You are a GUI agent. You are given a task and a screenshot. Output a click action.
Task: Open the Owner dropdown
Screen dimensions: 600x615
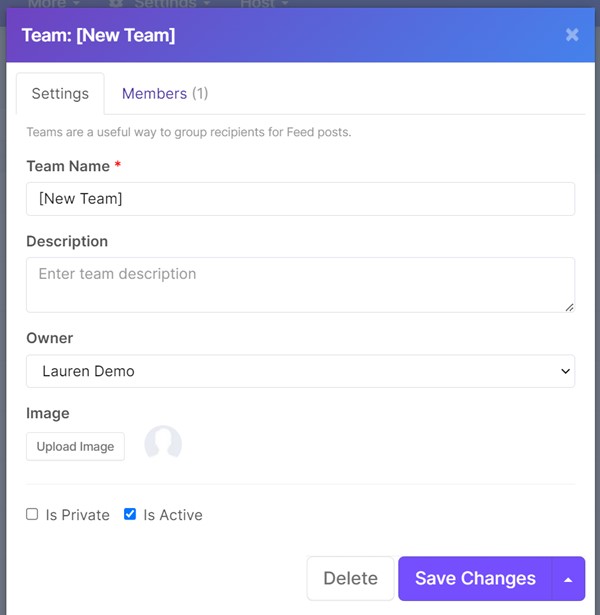[300, 371]
